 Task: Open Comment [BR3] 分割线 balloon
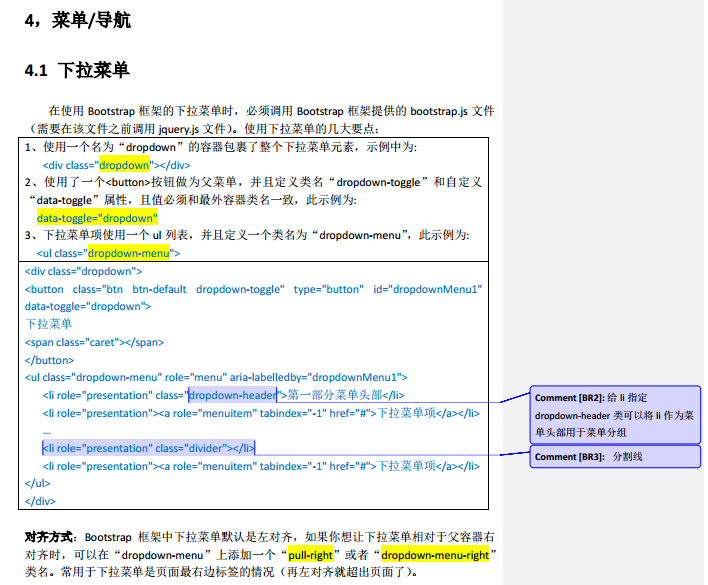coord(615,456)
